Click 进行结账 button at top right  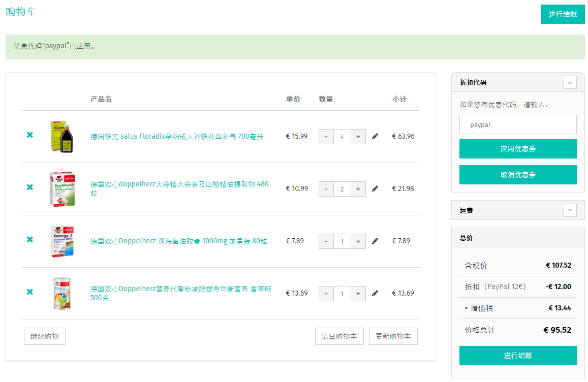click(563, 14)
